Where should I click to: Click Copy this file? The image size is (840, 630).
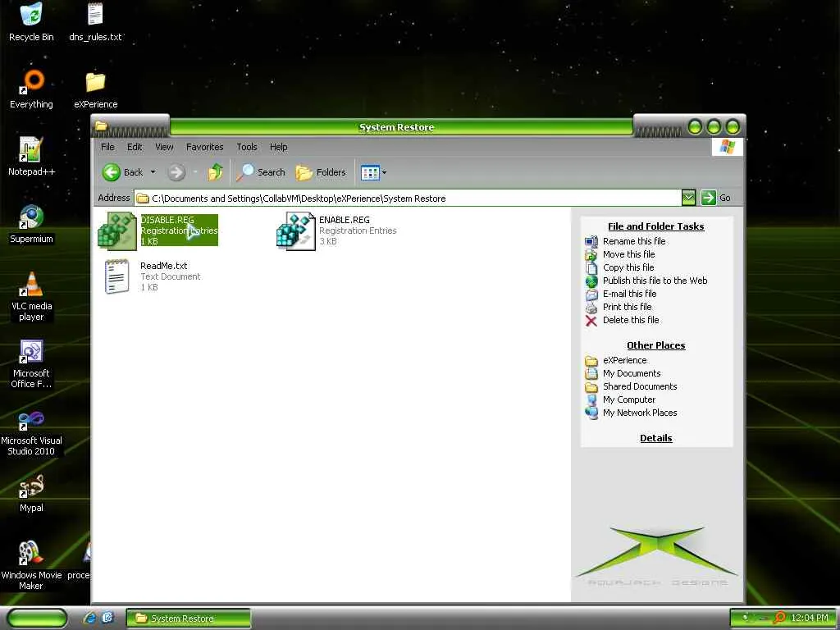pyautogui.click(x=628, y=267)
